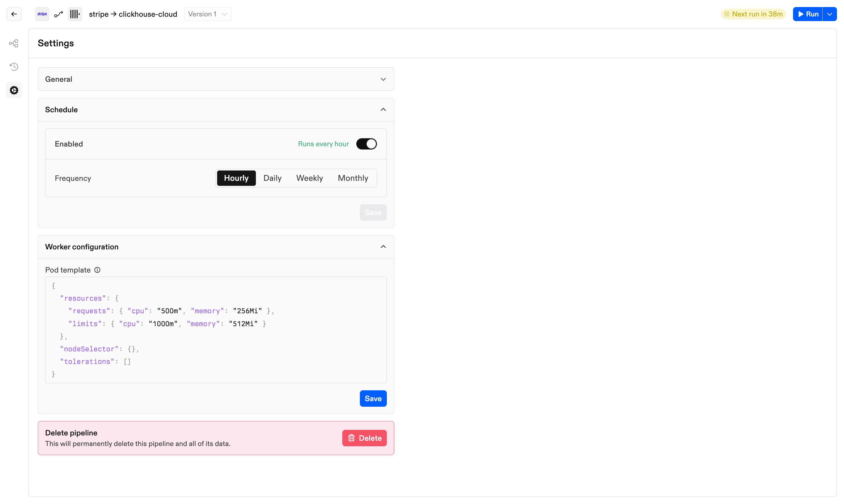This screenshot has height=504, width=844.
Task: Open settings via sidebar gear icon
Action: [14, 90]
